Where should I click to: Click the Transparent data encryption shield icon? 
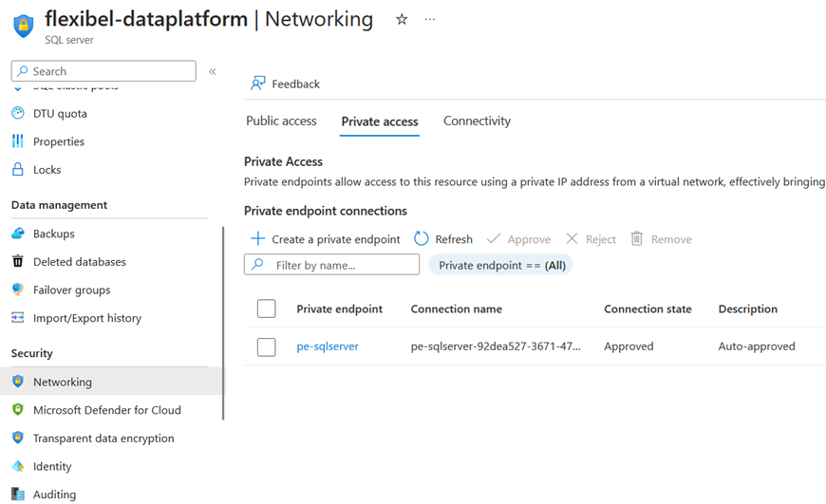[18, 438]
